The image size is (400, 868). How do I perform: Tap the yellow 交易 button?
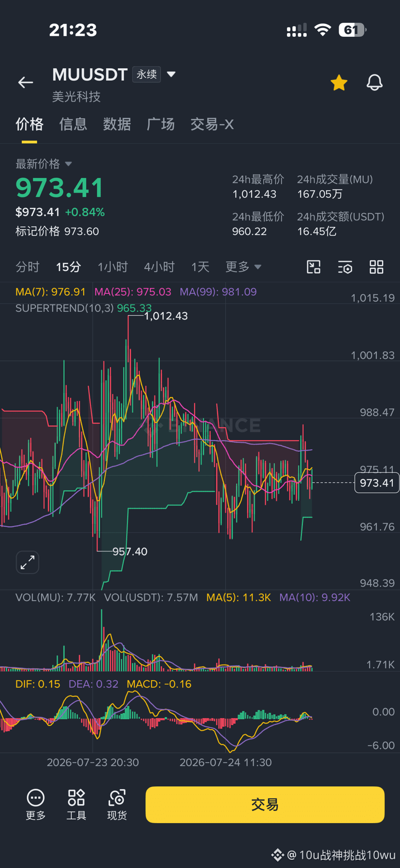265,804
